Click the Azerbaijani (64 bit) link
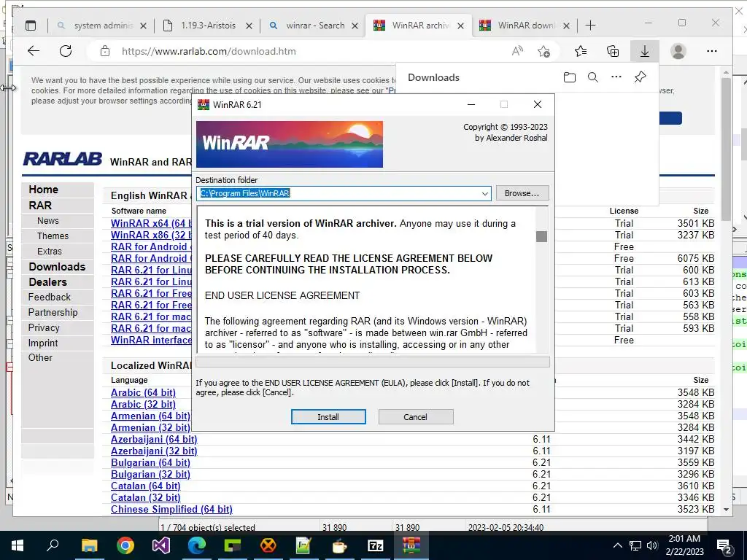 point(154,439)
